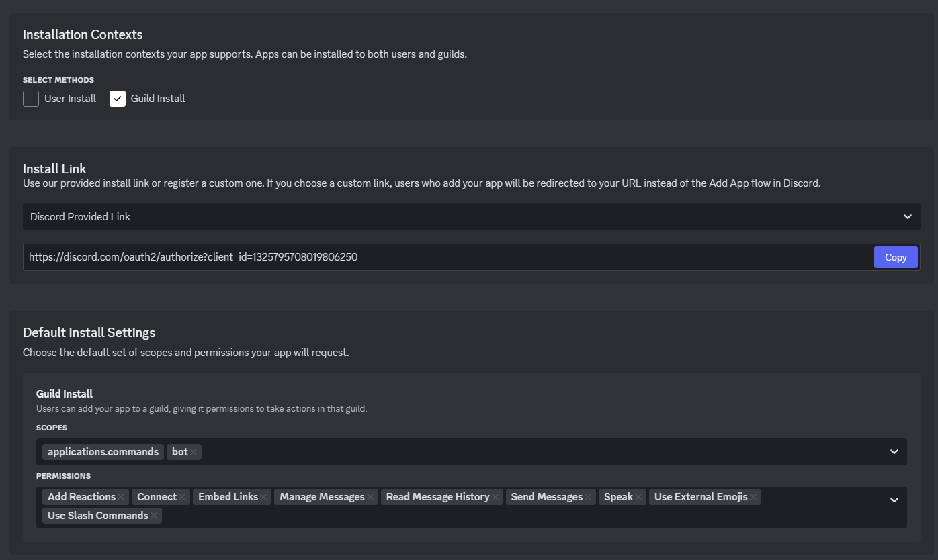The image size is (938, 560).
Task: Uncheck the Guild Install checkbox
Action: click(118, 99)
